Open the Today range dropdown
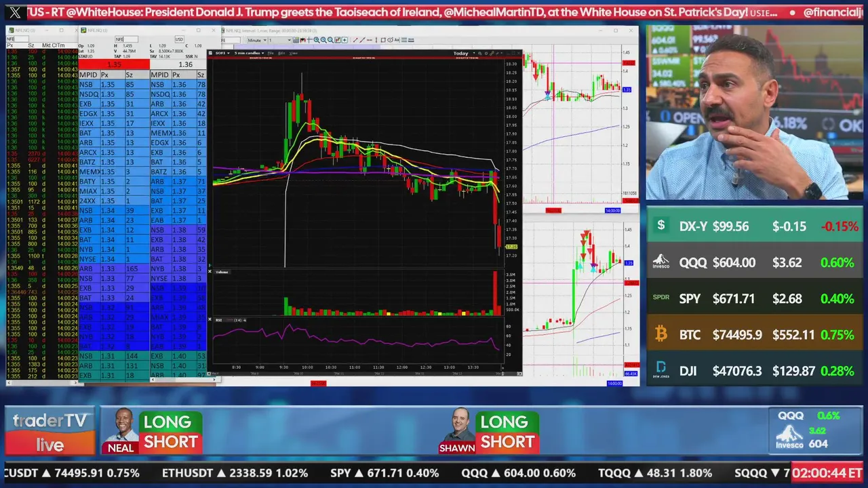This screenshot has height=488, width=868. 465,53
